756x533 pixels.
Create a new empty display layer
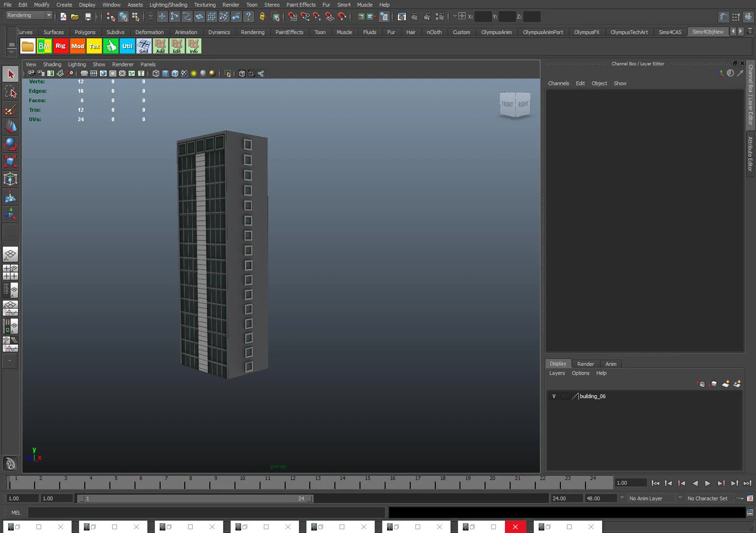pyautogui.click(x=725, y=384)
